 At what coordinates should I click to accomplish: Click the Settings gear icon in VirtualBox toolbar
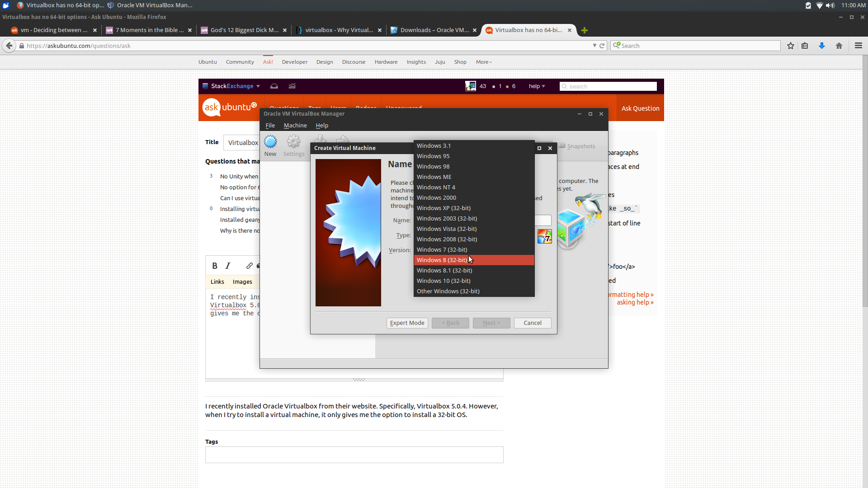pyautogui.click(x=294, y=142)
